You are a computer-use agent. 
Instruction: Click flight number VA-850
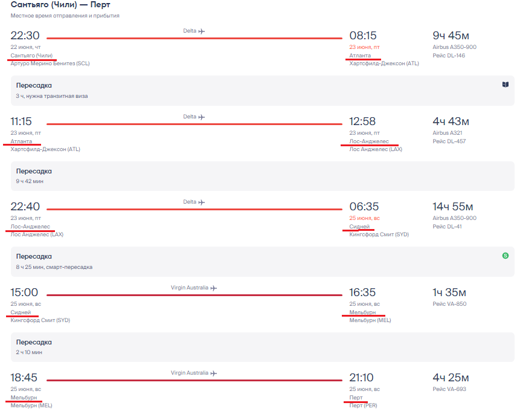[x=449, y=304]
